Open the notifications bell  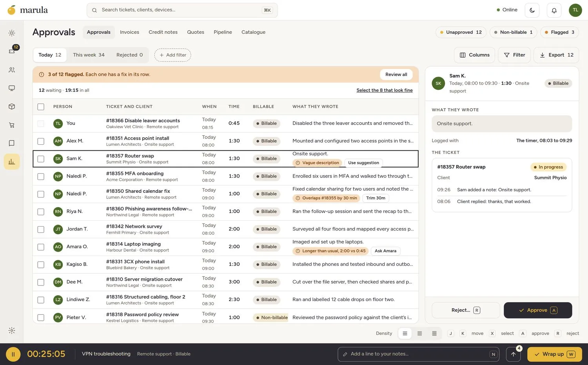click(x=554, y=10)
